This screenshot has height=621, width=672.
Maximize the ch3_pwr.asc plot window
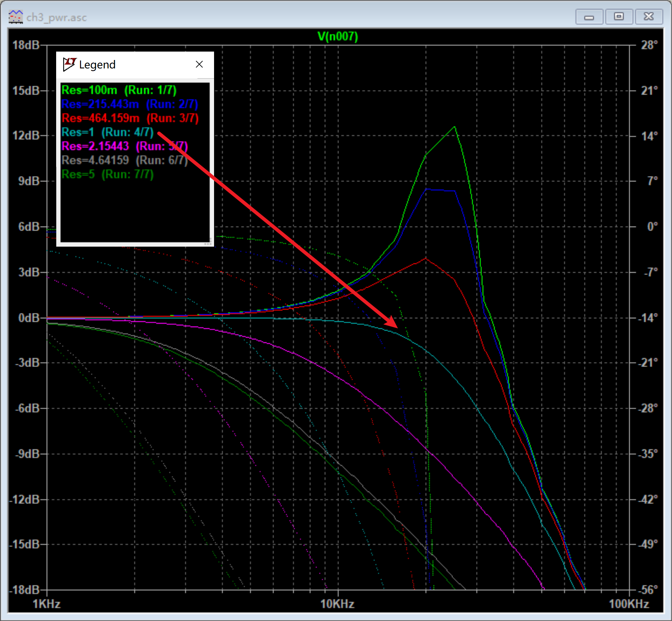click(619, 17)
